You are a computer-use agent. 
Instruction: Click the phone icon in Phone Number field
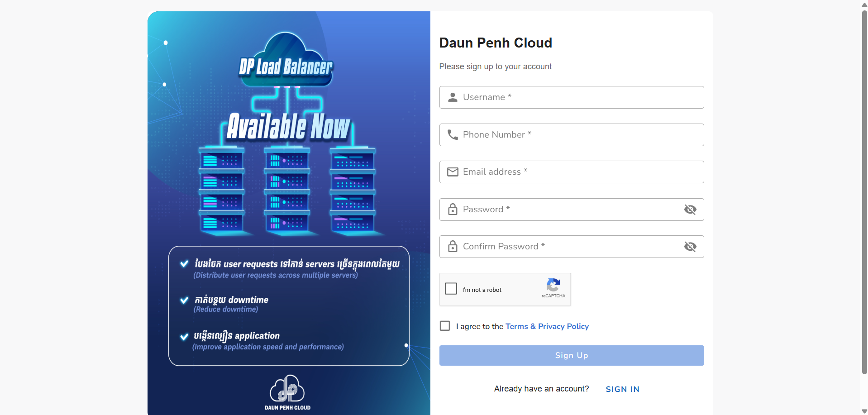tap(453, 134)
